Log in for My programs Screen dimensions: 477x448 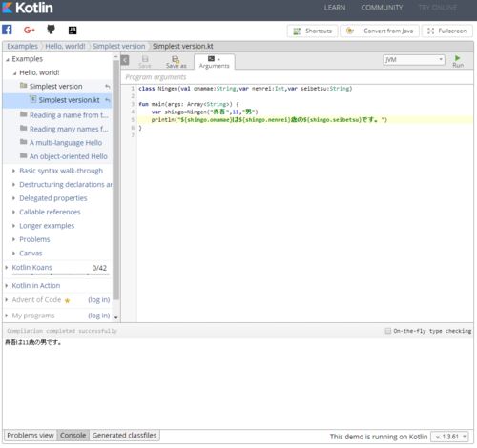pos(99,316)
